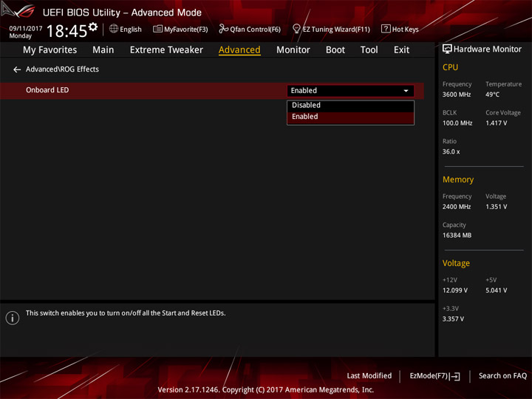Viewport: 532px width, 399px height.
Task: Go to the Monitor tab
Action: [293, 50]
